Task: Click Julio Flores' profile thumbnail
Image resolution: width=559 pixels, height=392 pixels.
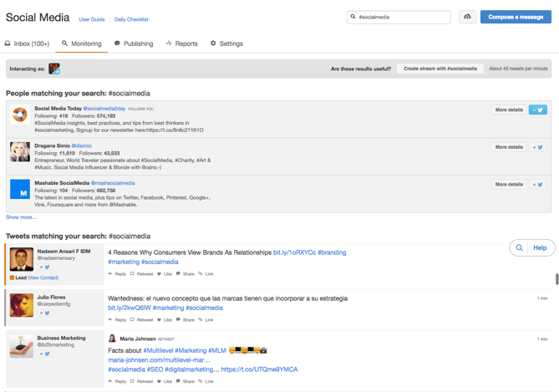Action: pos(21,304)
